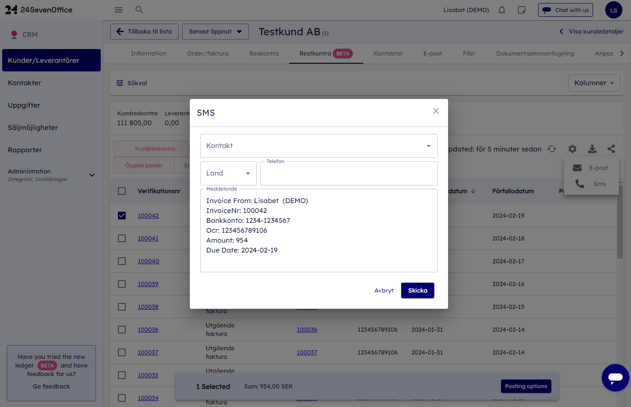The image size is (631, 407).
Task: Click the share icon above the table
Action: point(611,149)
